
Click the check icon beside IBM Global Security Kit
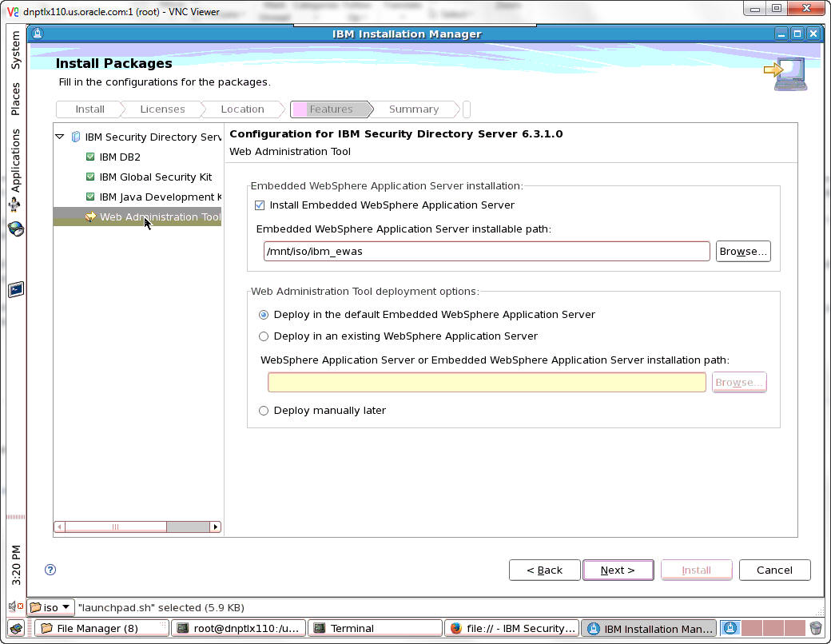[x=90, y=177]
